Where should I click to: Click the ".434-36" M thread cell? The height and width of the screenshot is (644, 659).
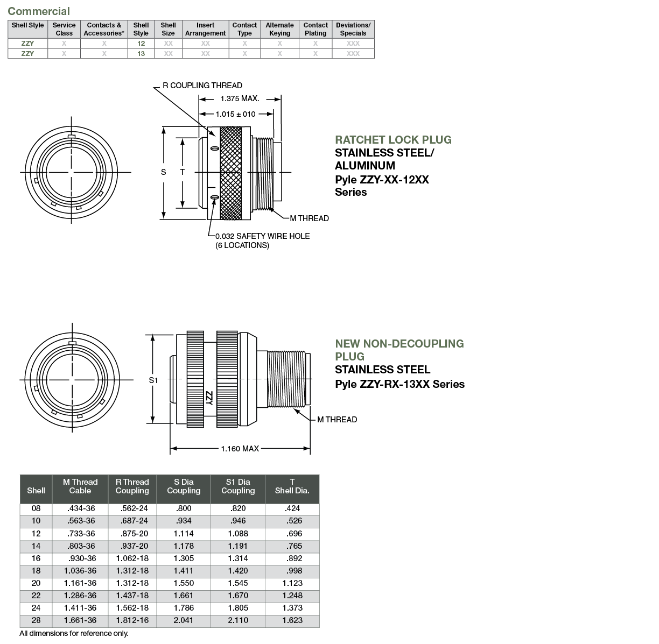(x=81, y=508)
